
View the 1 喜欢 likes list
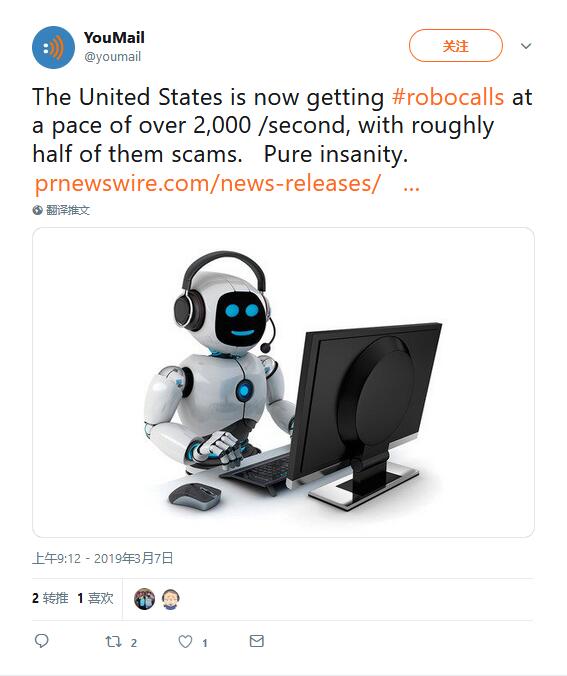pyautogui.click(x=95, y=598)
